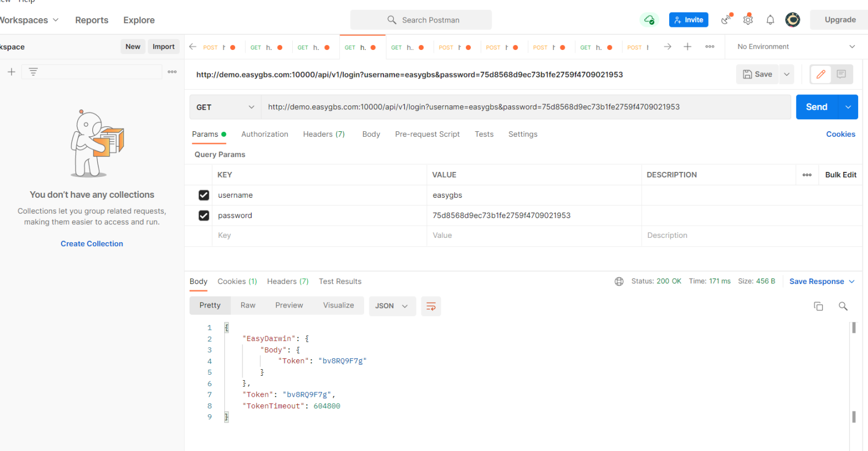Open a new request tab with plus

(x=687, y=47)
